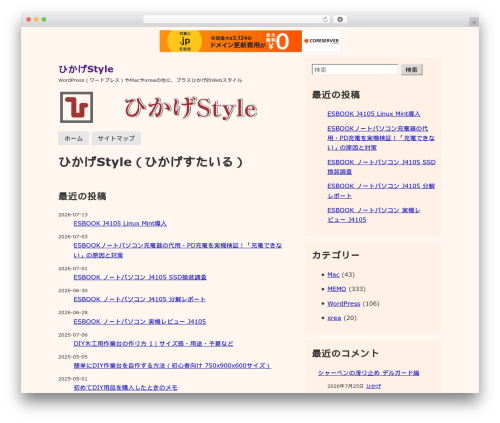Click date 2025-05-05 in post list
This screenshot has height=423, width=500.
coord(73,357)
